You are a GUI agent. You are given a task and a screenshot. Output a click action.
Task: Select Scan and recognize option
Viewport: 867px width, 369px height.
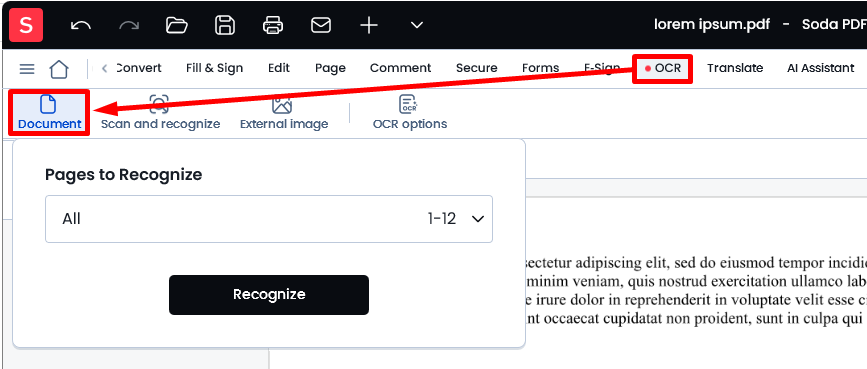click(160, 113)
